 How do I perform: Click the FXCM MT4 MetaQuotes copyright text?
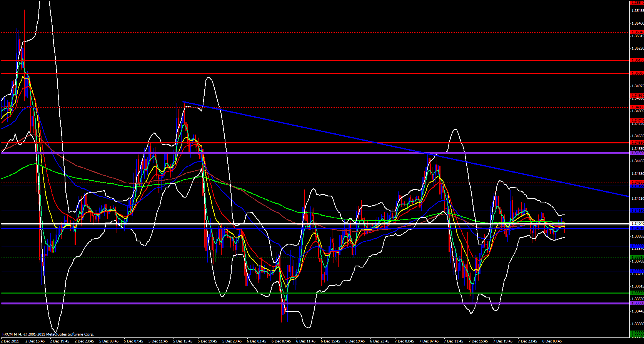click(48, 334)
